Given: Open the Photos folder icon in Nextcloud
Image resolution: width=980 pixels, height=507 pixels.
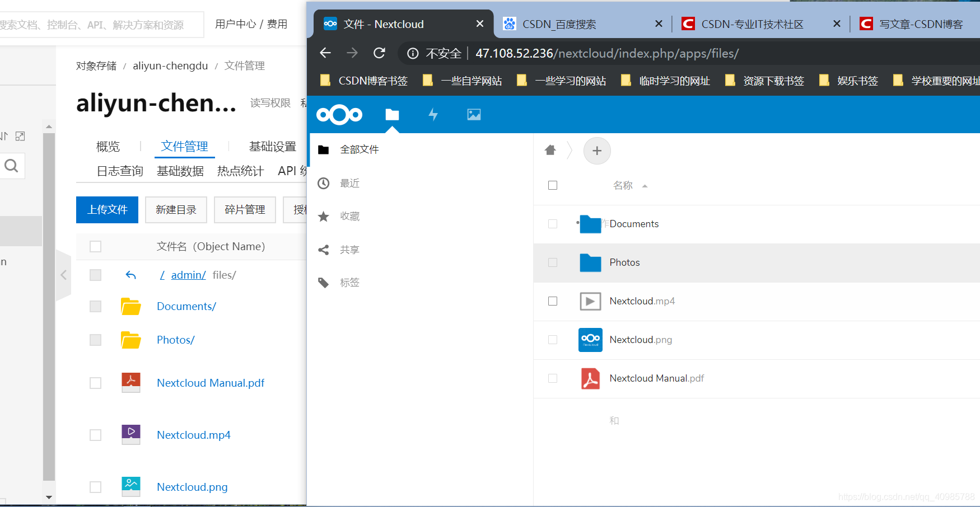Looking at the screenshot, I should 590,262.
